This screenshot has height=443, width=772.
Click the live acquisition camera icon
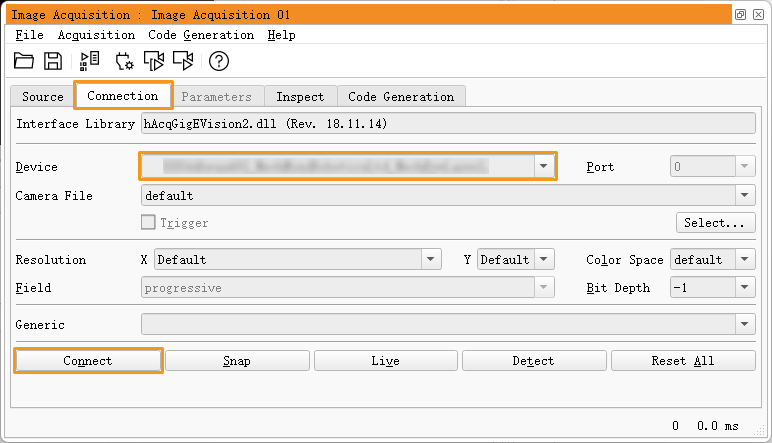click(183, 61)
